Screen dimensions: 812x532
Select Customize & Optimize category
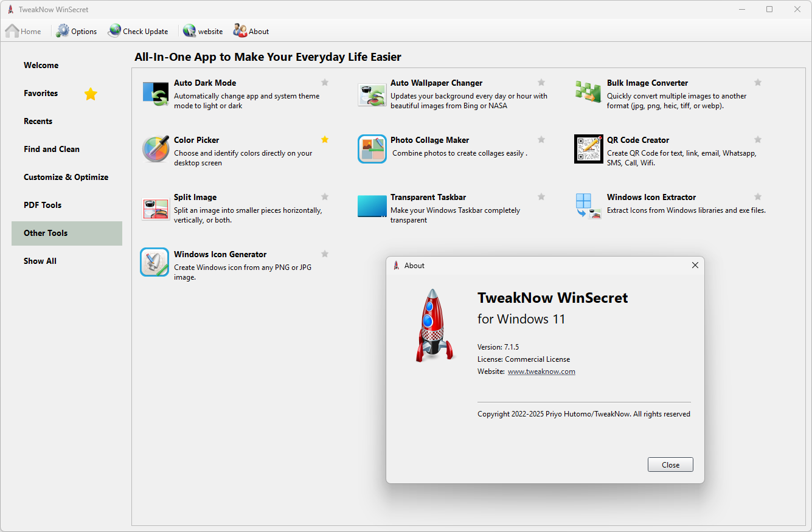point(67,178)
